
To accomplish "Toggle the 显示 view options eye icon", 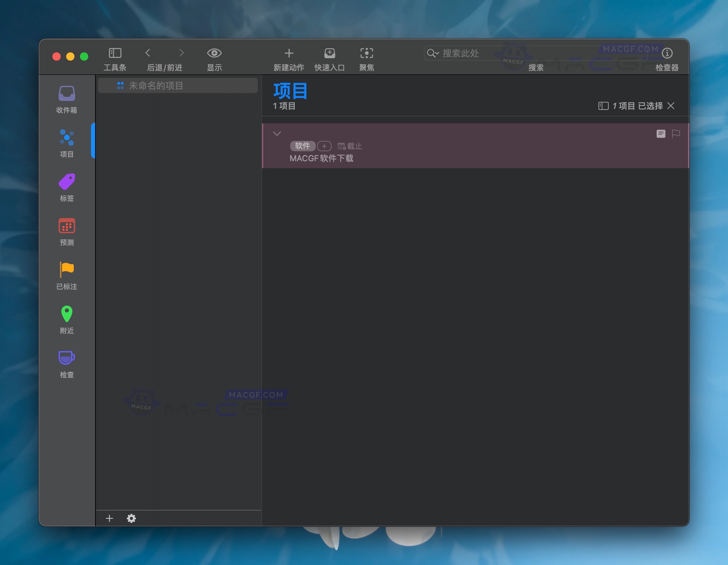I will (214, 53).
